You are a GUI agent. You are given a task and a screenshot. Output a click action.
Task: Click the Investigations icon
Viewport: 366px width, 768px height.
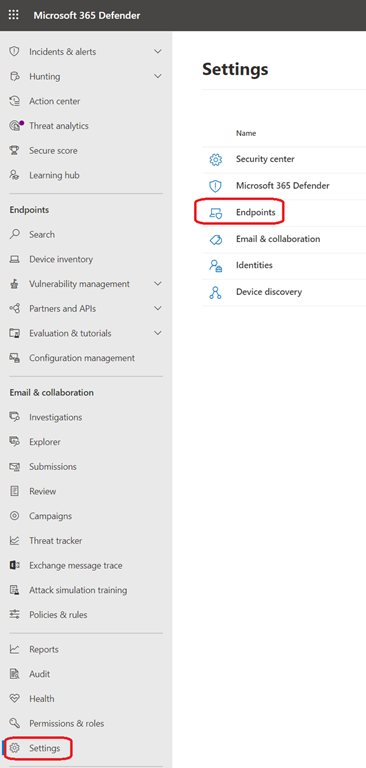tap(14, 417)
